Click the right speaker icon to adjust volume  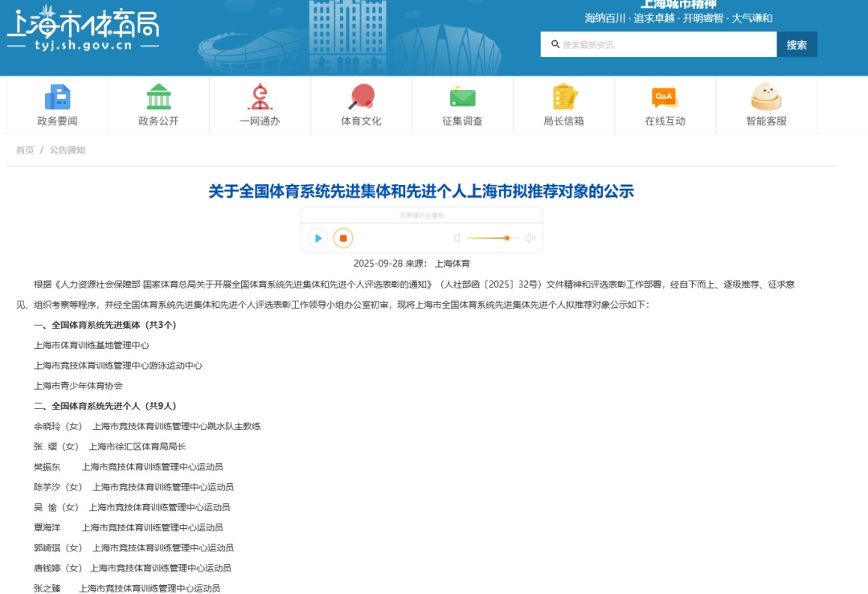(528, 239)
